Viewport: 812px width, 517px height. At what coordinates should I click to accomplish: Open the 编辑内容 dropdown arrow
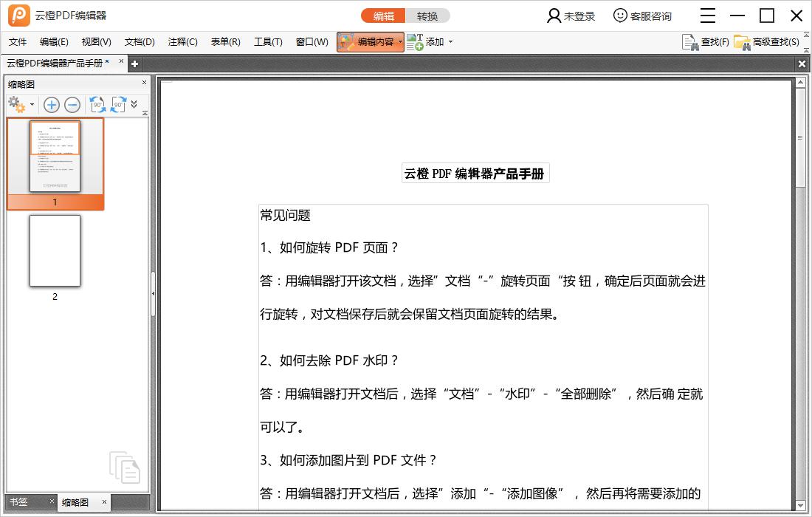coord(401,42)
